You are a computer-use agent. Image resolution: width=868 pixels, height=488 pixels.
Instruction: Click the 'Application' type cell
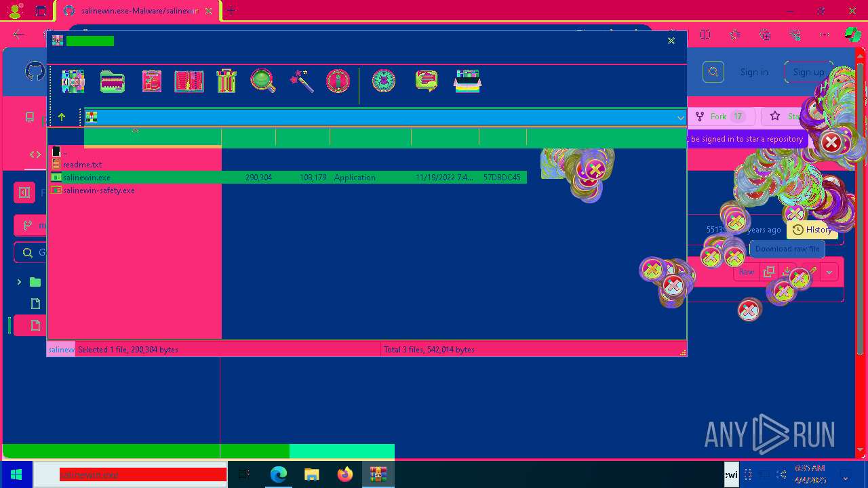coord(355,178)
